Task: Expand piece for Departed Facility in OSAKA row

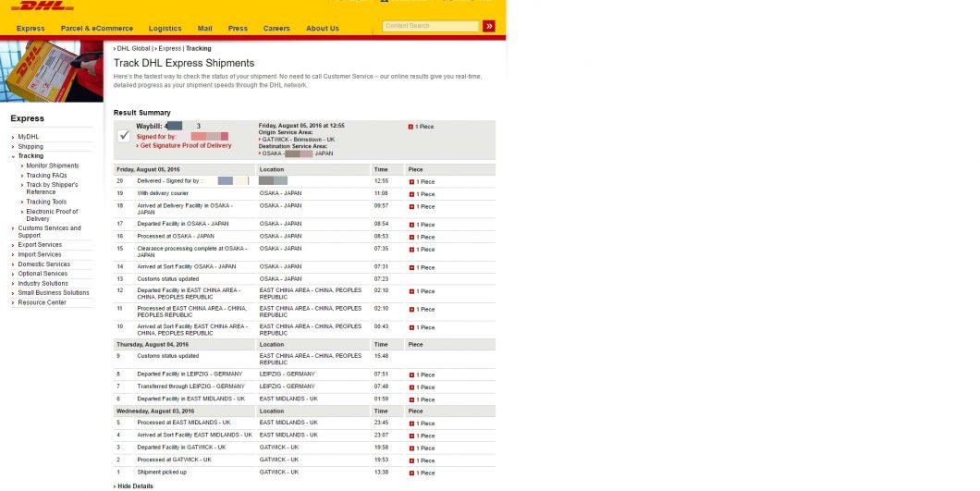Action: pyautogui.click(x=411, y=225)
